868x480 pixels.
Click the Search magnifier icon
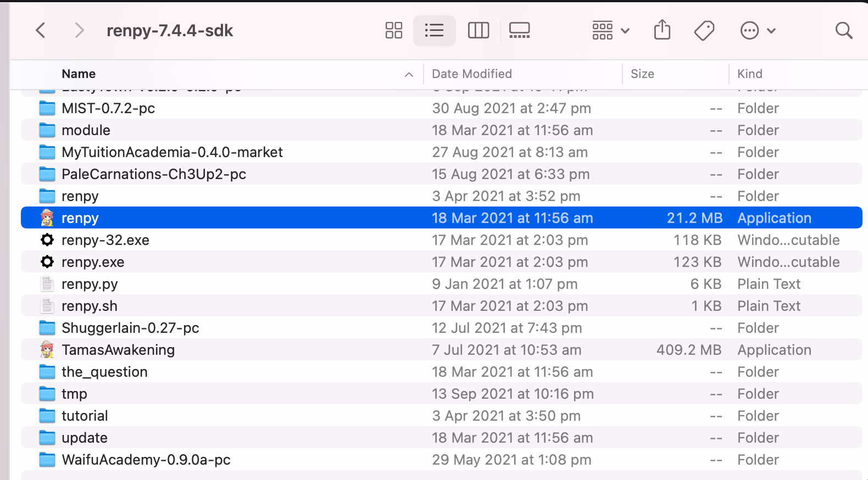point(844,30)
